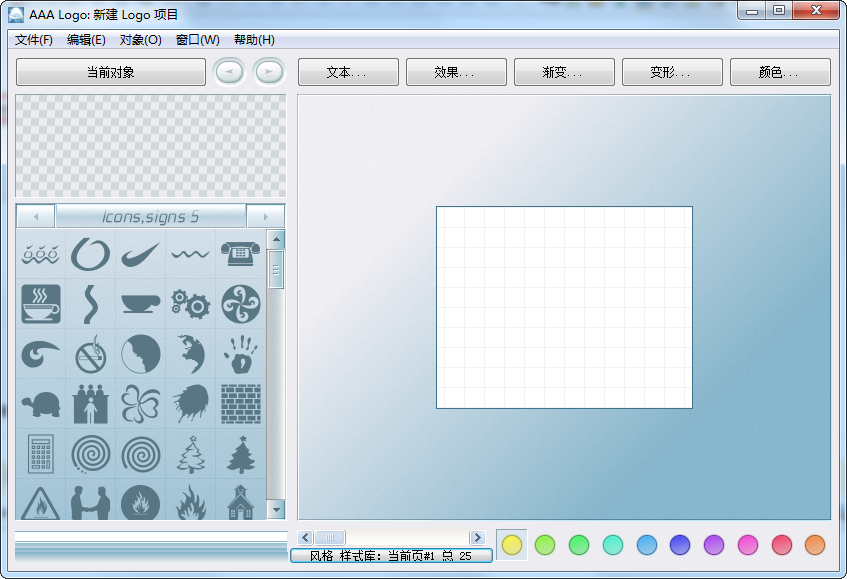Select the globe earth icon

coord(190,354)
